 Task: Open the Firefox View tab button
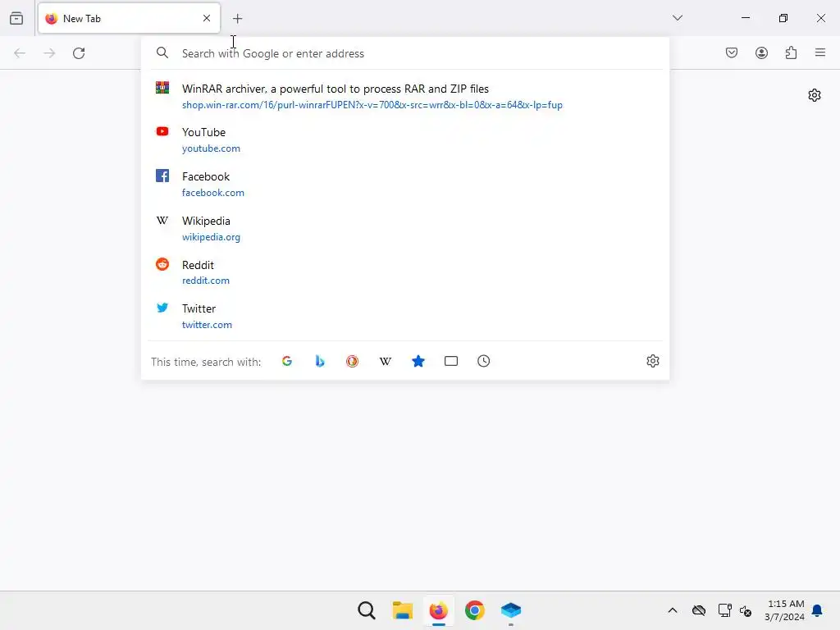[x=16, y=18]
